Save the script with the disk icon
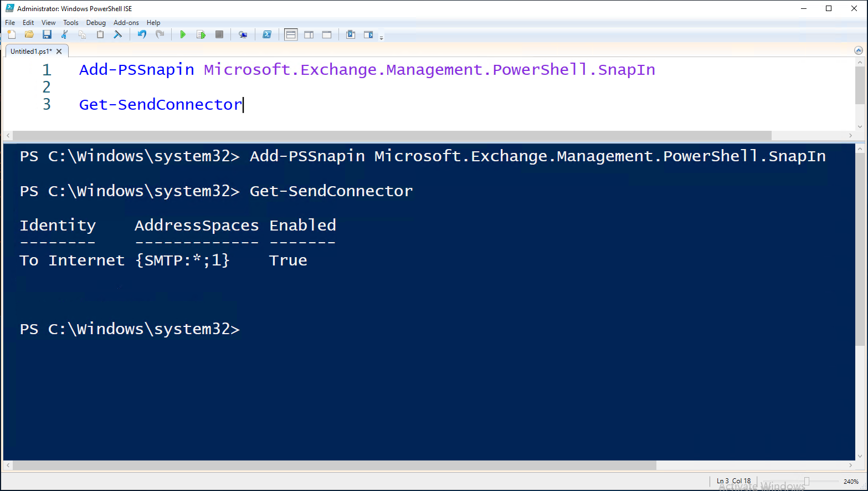Viewport: 868px width, 491px height. [47, 34]
